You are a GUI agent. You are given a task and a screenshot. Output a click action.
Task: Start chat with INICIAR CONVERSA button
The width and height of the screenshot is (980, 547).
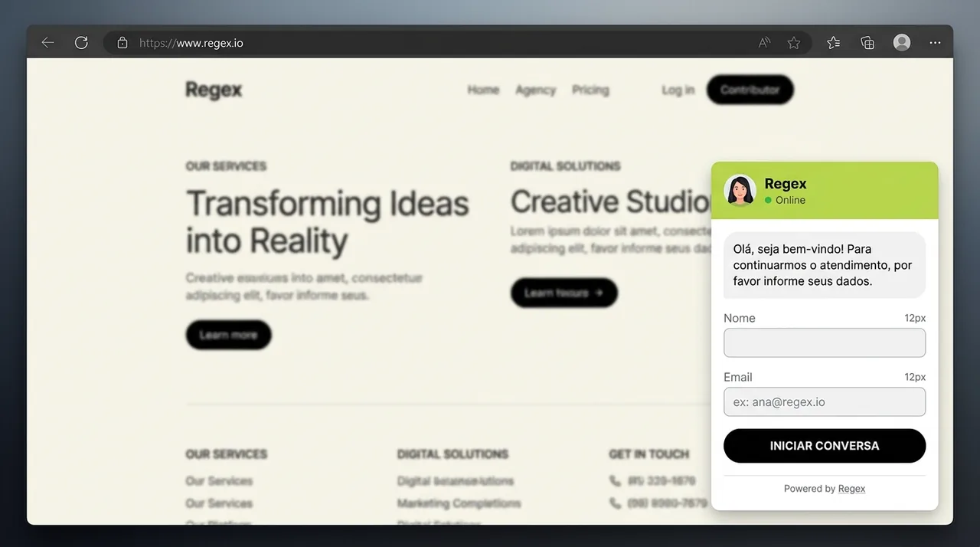[x=825, y=445]
